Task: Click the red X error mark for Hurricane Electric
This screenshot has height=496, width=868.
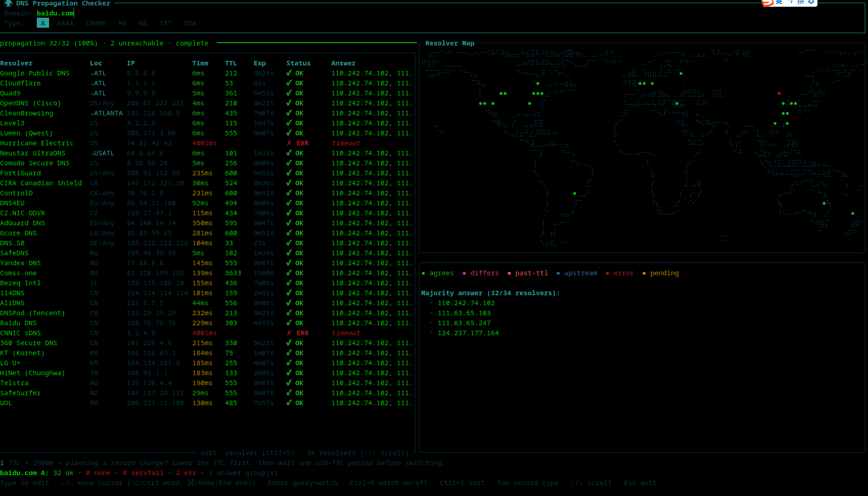Action: [289, 143]
